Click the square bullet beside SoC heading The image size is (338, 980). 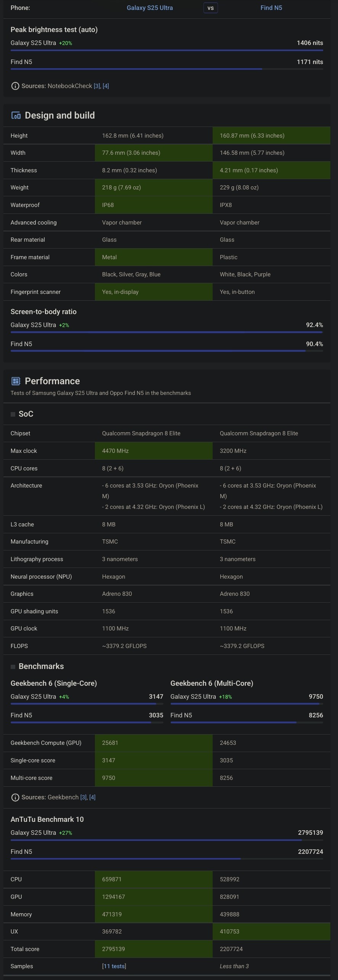pyautogui.click(x=13, y=414)
